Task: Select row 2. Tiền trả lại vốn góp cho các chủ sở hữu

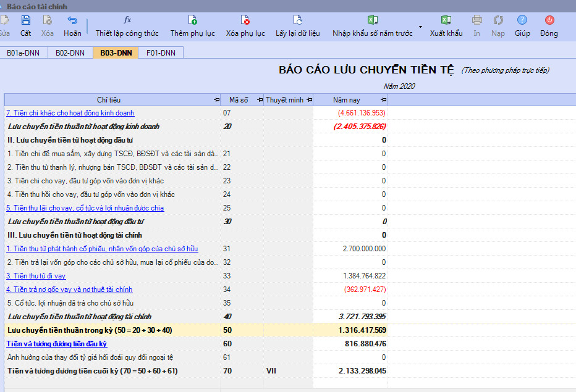Action: point(196,262)
